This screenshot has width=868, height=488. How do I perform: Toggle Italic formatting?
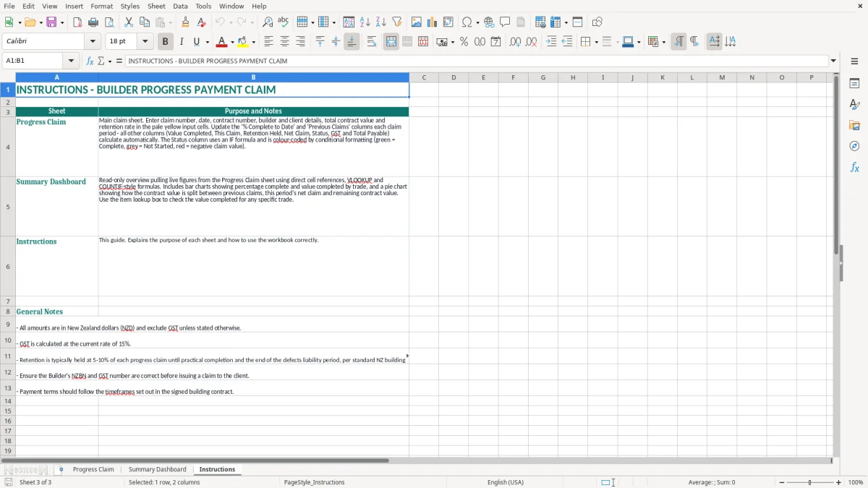coord(181,41)
